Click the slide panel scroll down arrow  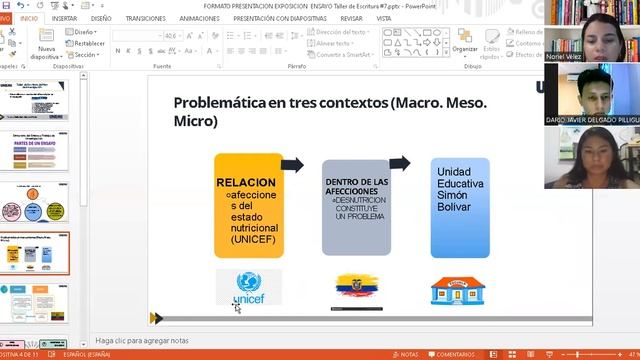pyautogui.click(x=83, y=344)
